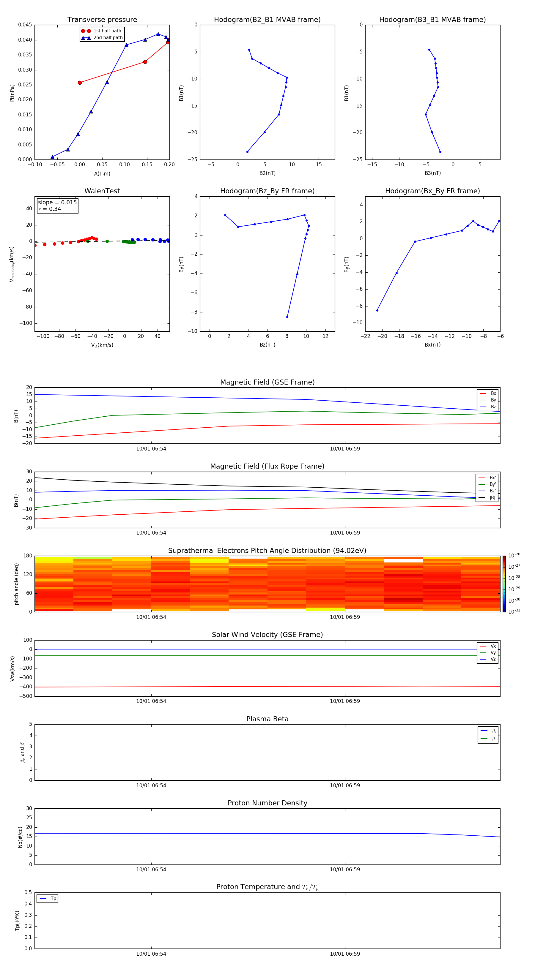Viewport: 535px width, 980px height.
Task: Click the pitch angle color scale bar
Action: click(504, 584)
